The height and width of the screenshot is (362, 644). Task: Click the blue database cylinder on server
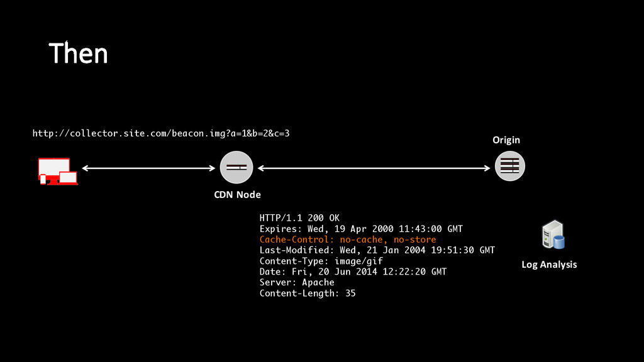[x=559, y=242]
